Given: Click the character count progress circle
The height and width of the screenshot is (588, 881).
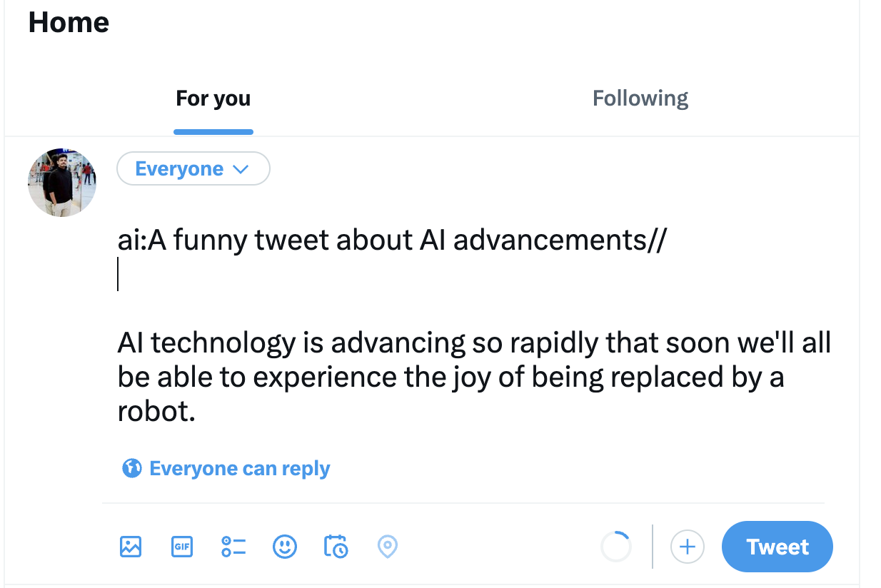Looking at the screenshot, I should pos(615,547).
